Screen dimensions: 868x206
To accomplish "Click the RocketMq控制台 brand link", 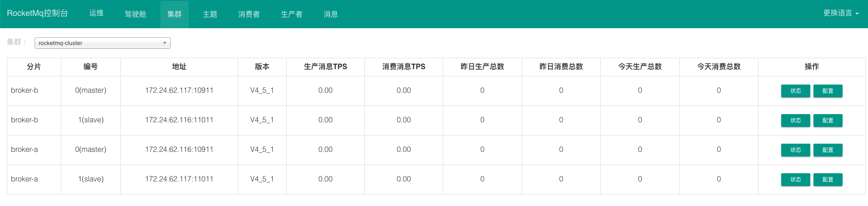I will (x=37, y=13).
